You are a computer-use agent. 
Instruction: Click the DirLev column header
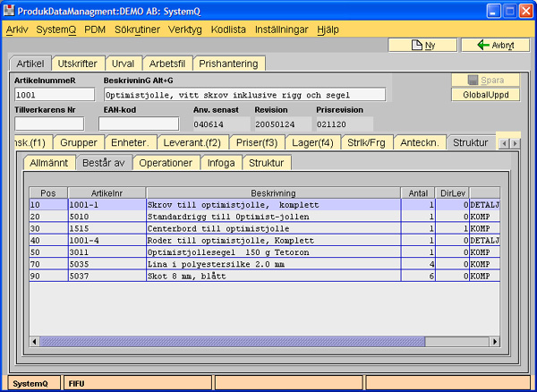[452, 193]
